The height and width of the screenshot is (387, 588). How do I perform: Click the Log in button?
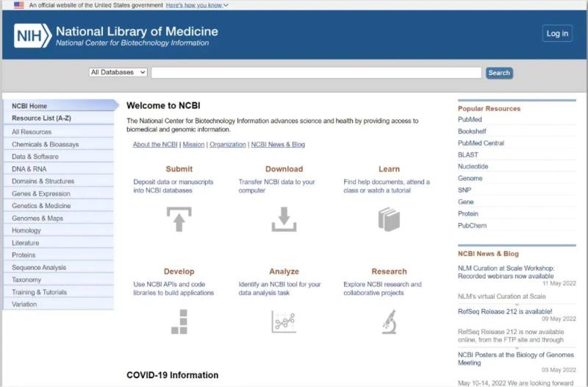point(557,33)
